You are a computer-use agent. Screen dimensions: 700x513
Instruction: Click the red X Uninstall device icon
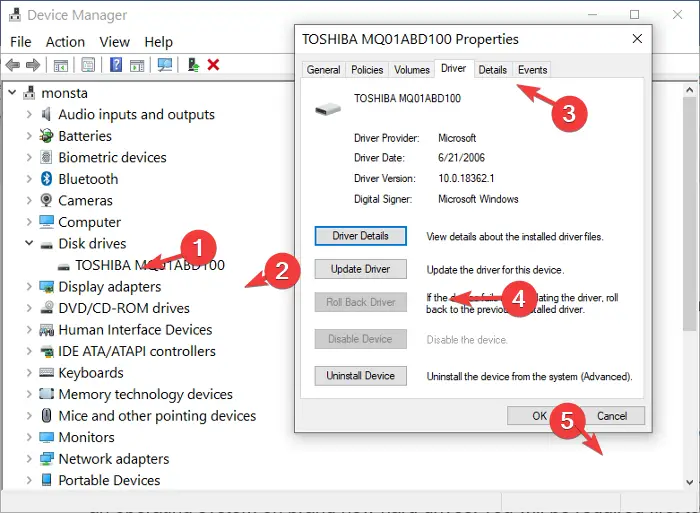(x=213, y=65)
